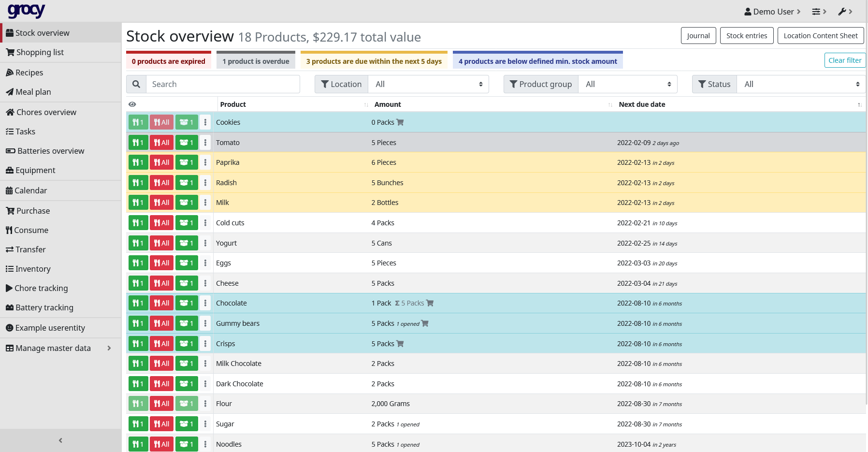The width and height of the screenshot is (868, 452).
Task: Consume all Paprika with red button
Action: 161,162
